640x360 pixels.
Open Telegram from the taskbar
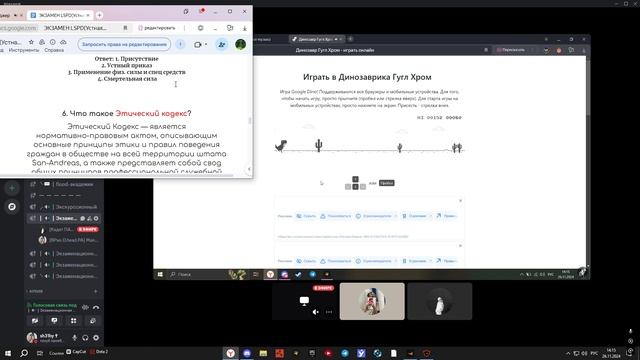tap(345, 353)
